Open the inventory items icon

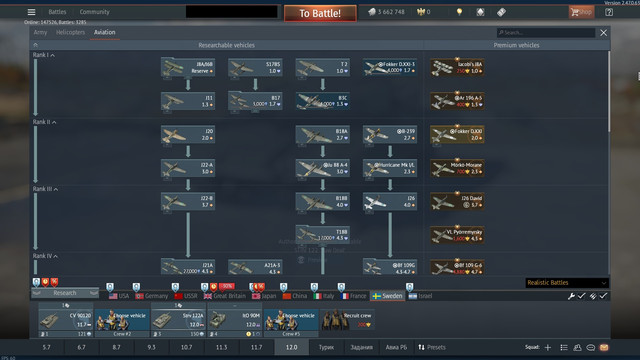pos(501,12)
